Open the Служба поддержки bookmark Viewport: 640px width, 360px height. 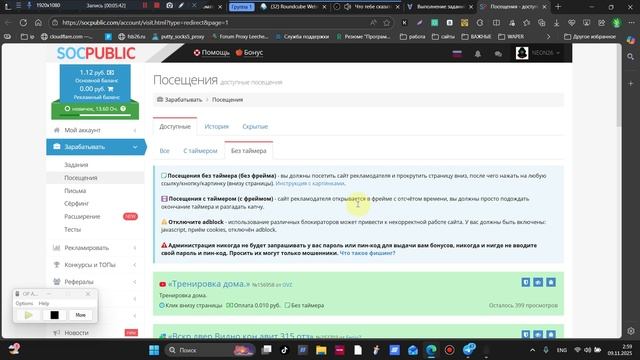coord(302,37)
